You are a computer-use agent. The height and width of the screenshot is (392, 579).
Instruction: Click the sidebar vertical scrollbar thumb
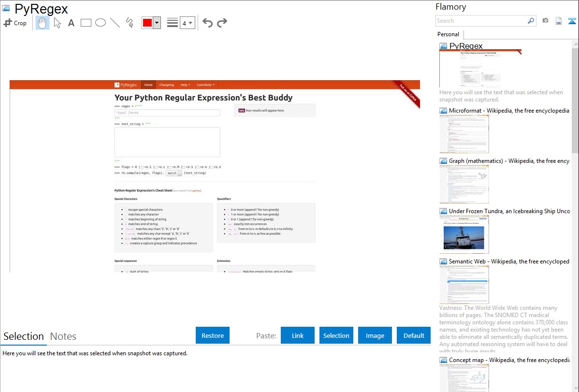(x=575, y=100)
